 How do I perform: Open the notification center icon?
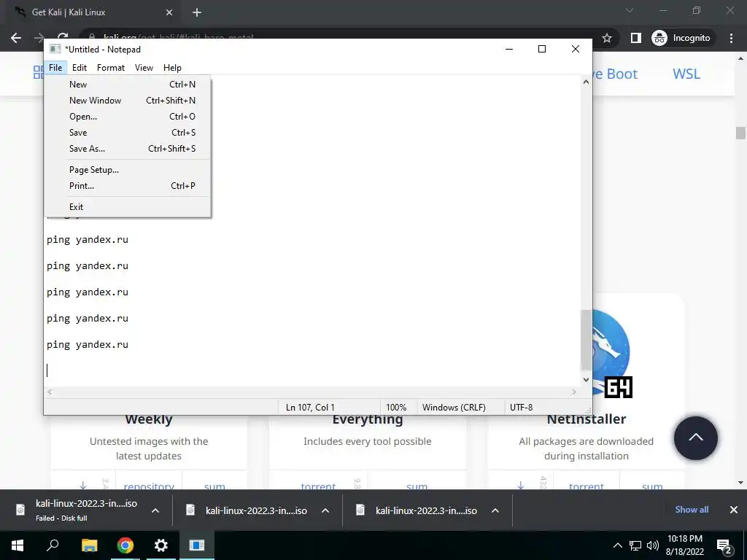click(x=724, y=546)
